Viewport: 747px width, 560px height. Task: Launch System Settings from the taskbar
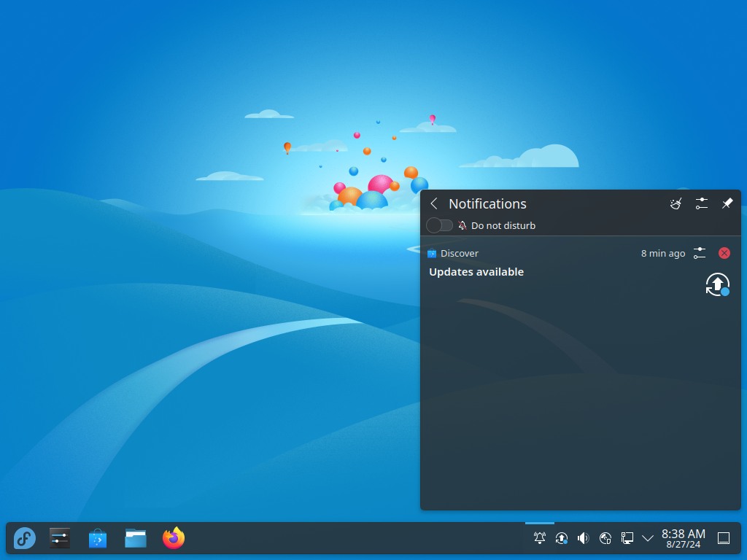click(x=60, y=539)
